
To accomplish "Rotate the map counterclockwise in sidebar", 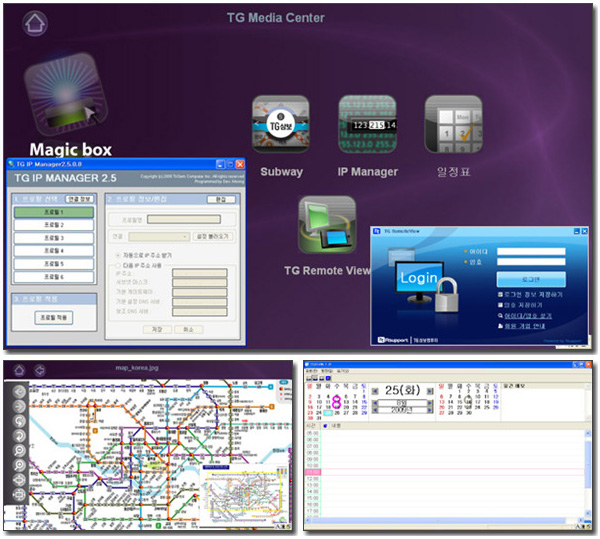I will coord(19,421).
